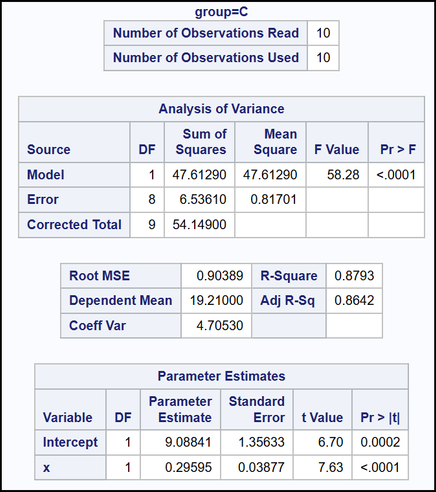Screen dimensions: 436x492
Task: Click the 'x' variable row label
Action: (x=46, y=468)
